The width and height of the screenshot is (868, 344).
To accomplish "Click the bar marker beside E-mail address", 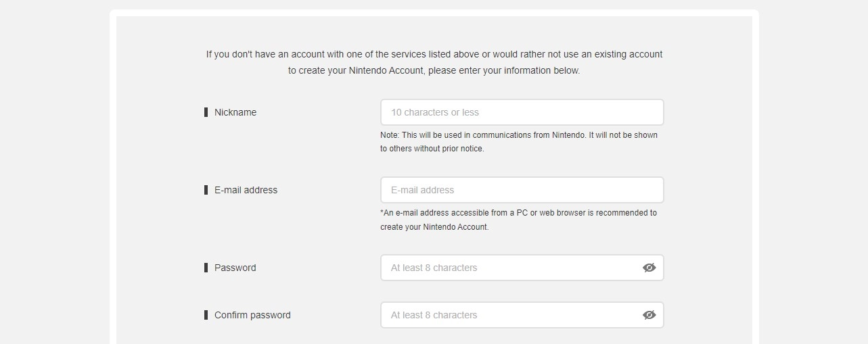I will 206,190.
